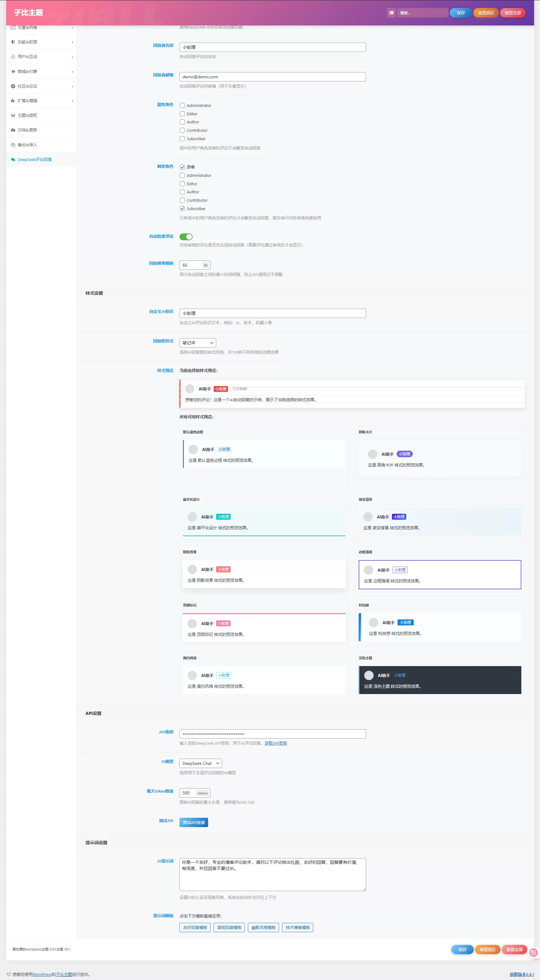Click the bottom 保存 button
Screen dimensions: 540x980
[462, 950]
